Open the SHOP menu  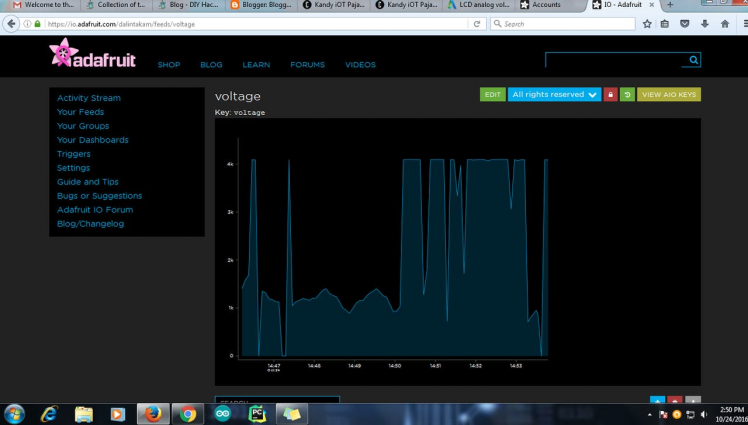coord(169,65)
